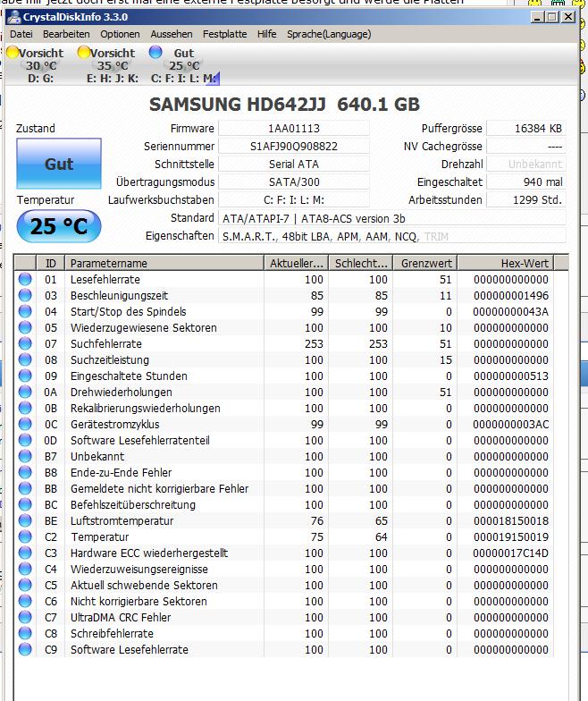Click the Arbeitsstunden value 1299 Std.
This screenshot has height=701, width=588.
pos(525,200)
